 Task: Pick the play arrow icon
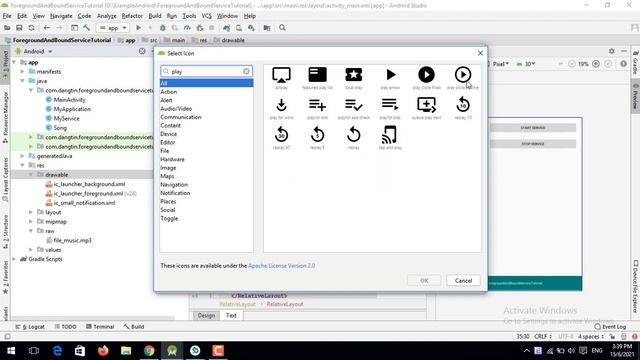pos(390,75)
